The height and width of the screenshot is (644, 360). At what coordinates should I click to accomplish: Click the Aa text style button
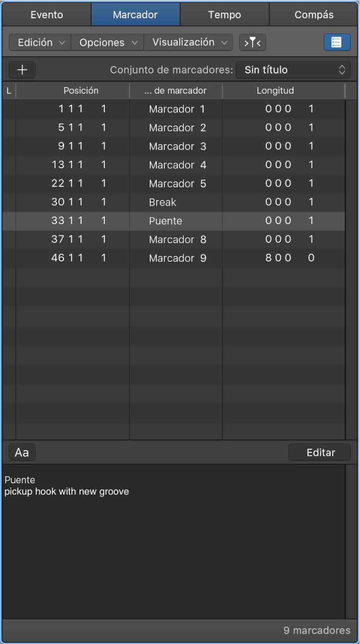click(22, 452)
